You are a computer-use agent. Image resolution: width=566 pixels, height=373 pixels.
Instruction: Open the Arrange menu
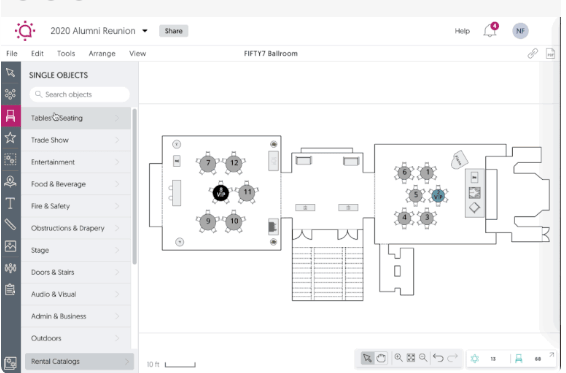102,53
